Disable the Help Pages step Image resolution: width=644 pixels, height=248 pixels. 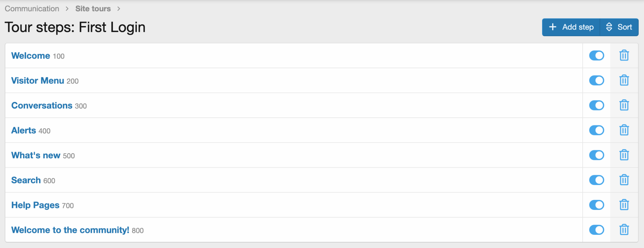click(x=597, y=205)
